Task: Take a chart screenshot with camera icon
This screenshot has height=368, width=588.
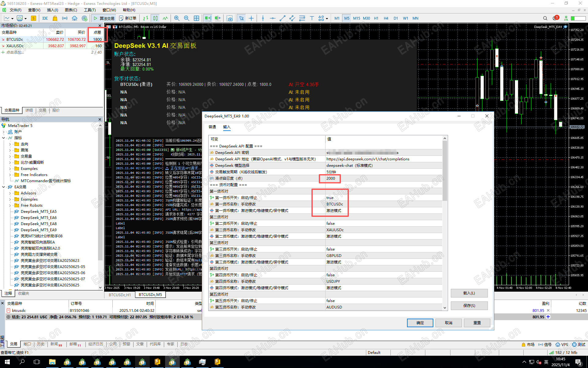Action: [x=230, y=18]
